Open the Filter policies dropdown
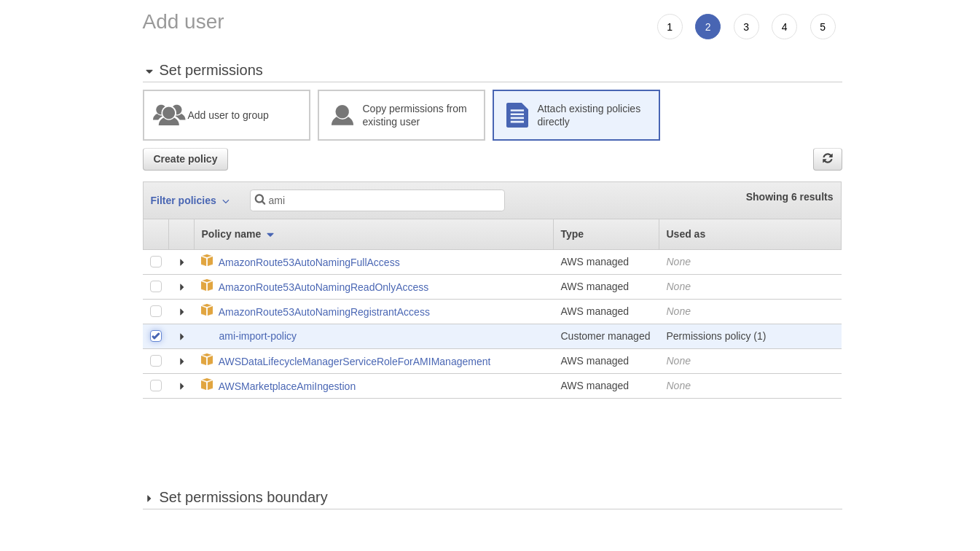980x551 pixels. [189, 200]
